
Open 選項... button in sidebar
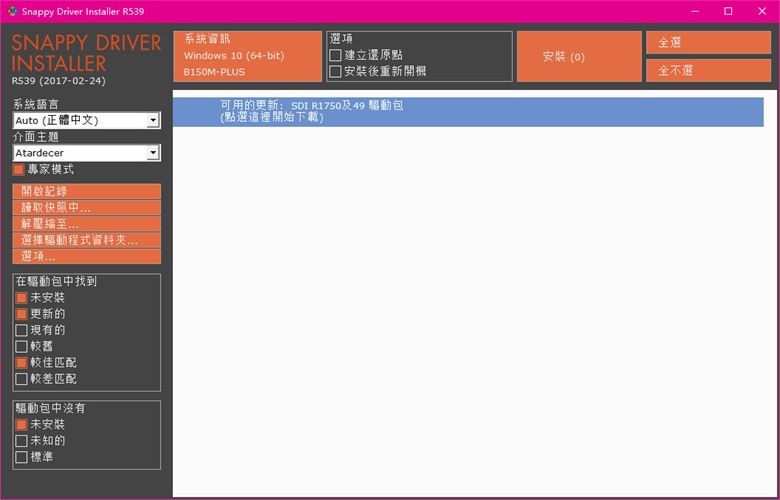pyautogui.click(x=87, y=257)
